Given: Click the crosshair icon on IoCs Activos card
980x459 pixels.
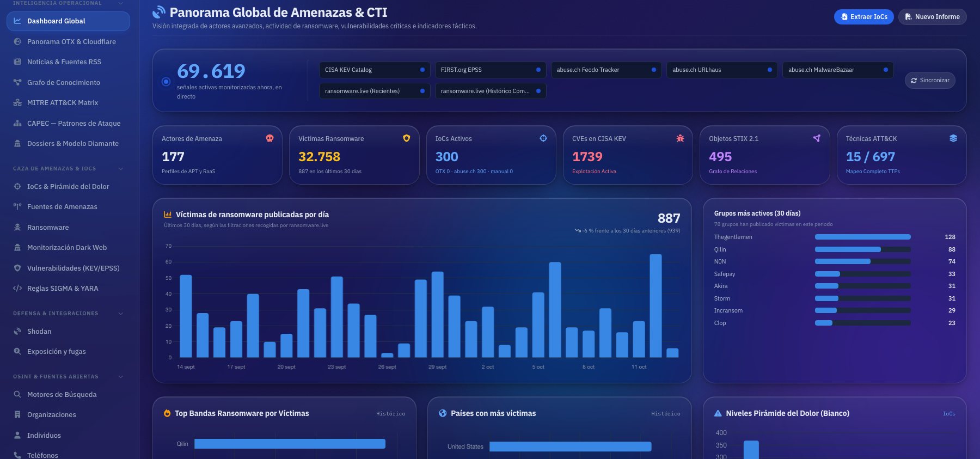Looking at the screenshot, I should (x=543, y=138).
